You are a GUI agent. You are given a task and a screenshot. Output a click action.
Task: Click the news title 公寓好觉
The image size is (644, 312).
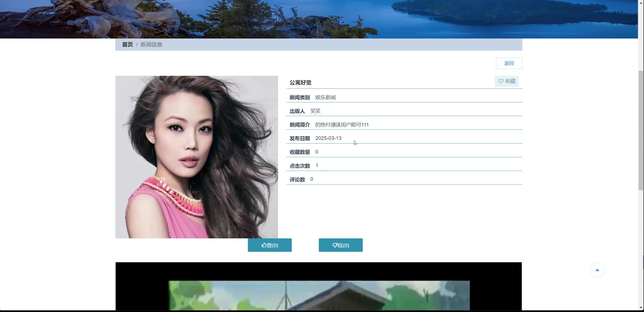click(x=300, y=82)
